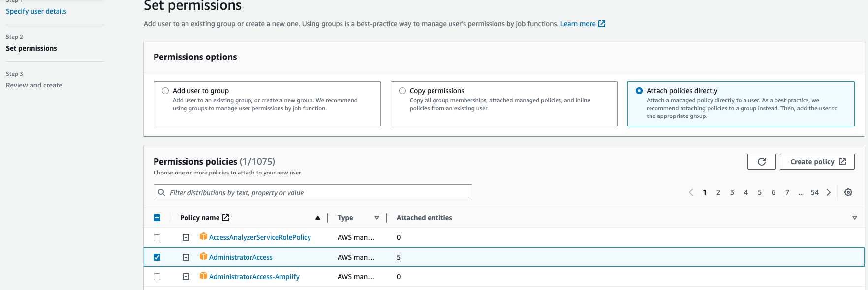
Task: Click the pagination ellipsis between 7 and 54
Action: pyautogui.click(x=801, y=192)
